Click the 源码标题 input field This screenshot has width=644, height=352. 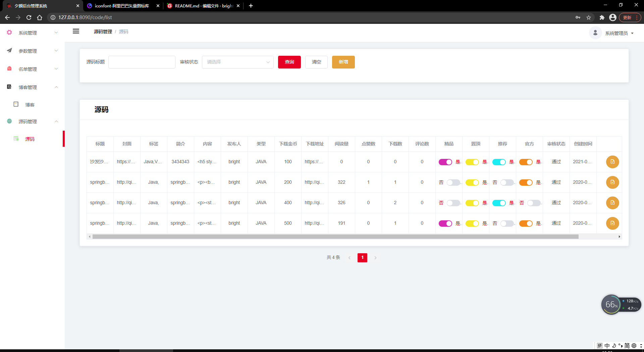tap(142, 62)
